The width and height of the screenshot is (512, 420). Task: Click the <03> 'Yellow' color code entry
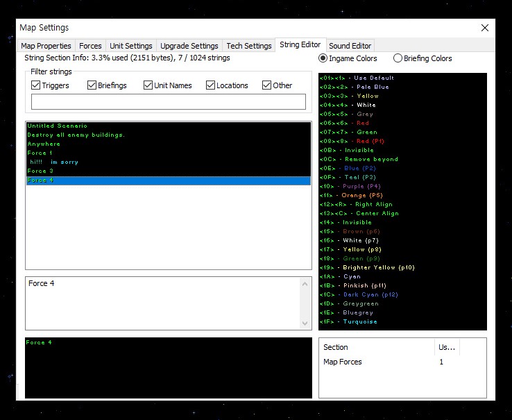349,96
